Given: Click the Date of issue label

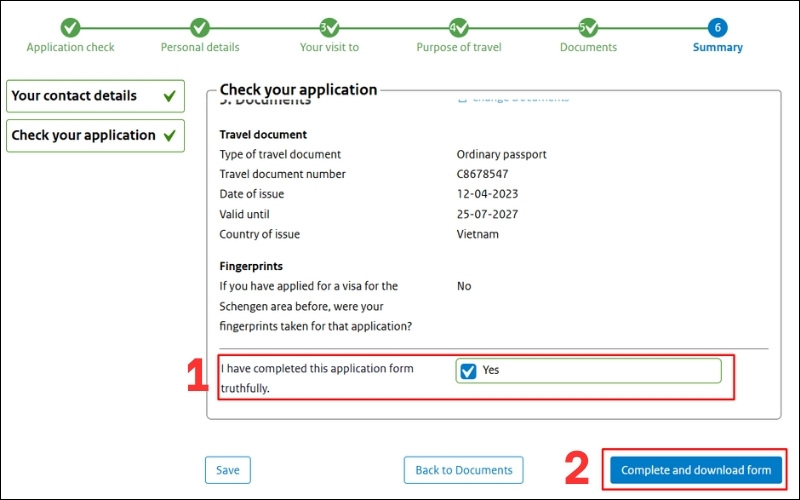Looking at the screenshot, I should [x=252, y=194].
